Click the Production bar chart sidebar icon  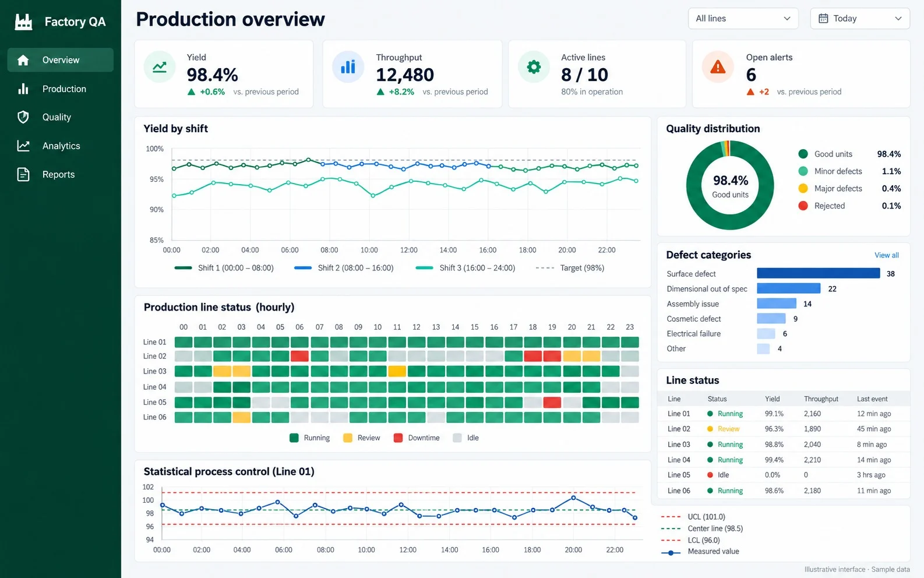point(23,89)
